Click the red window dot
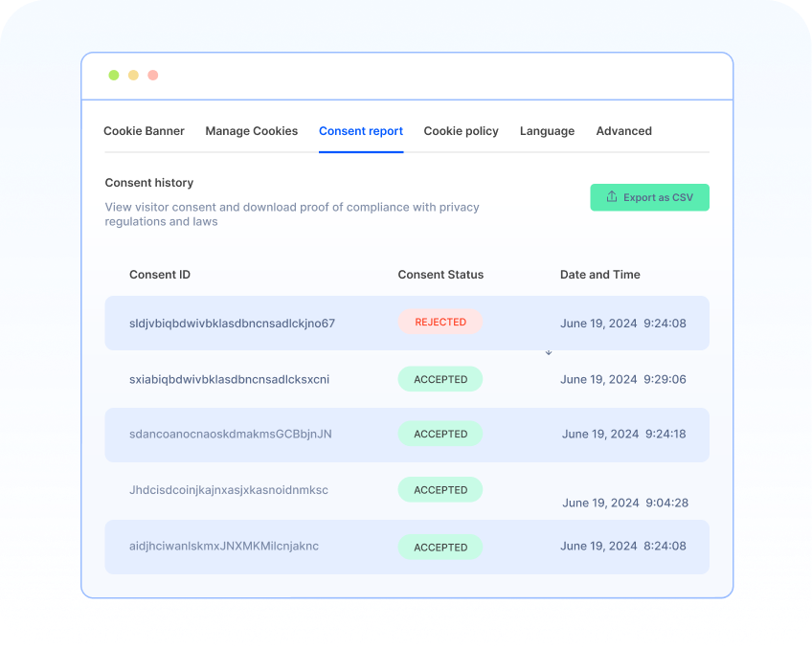Viewport: 812px width, 649px height. pos(152,75)
